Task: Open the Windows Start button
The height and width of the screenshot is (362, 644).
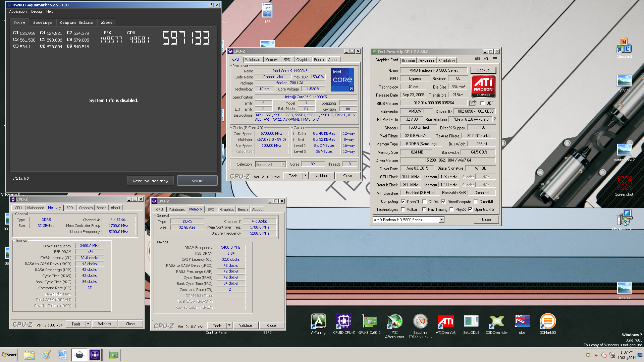Action: [9, 355]
